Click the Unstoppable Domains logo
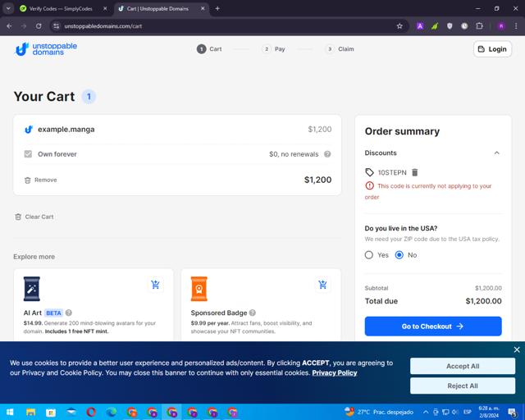This screenshot has height=420, width=525. (46, 49)
